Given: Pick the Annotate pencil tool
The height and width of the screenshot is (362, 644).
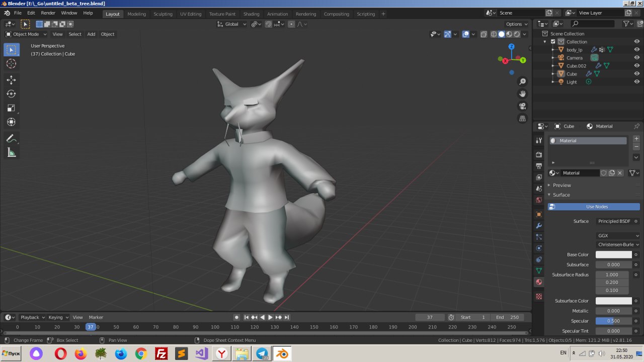Looking at the screenshot, I should pos(11,138).
